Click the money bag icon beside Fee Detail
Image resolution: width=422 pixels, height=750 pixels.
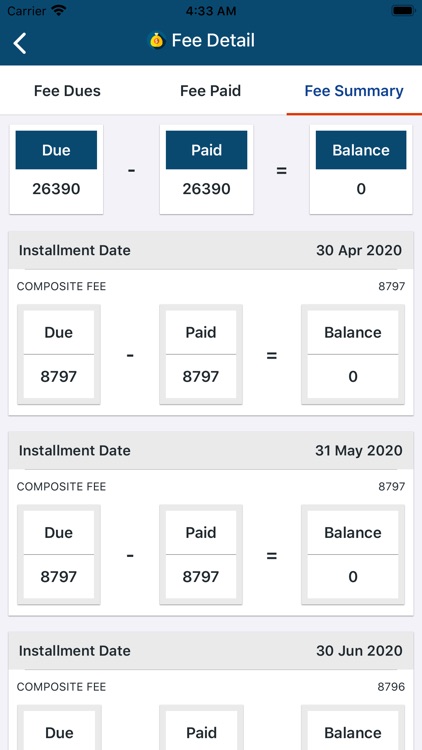[156, 41]
